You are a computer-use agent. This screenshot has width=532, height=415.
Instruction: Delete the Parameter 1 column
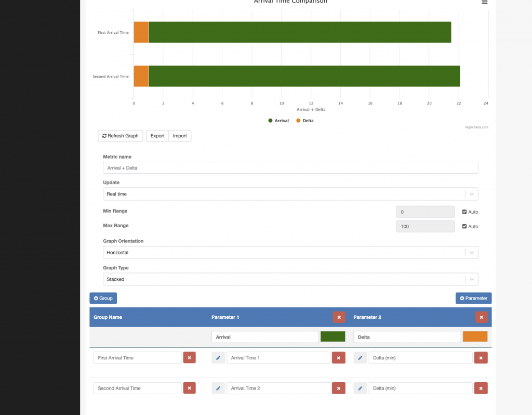tap(339, 317)
